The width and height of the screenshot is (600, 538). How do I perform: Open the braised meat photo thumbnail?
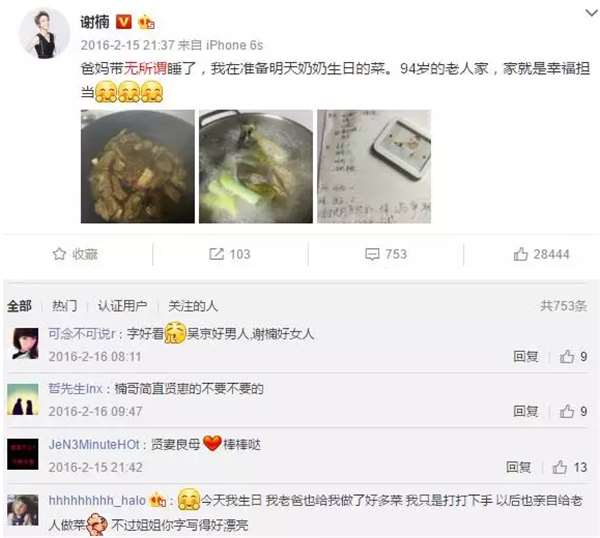(x=138, y=166)
